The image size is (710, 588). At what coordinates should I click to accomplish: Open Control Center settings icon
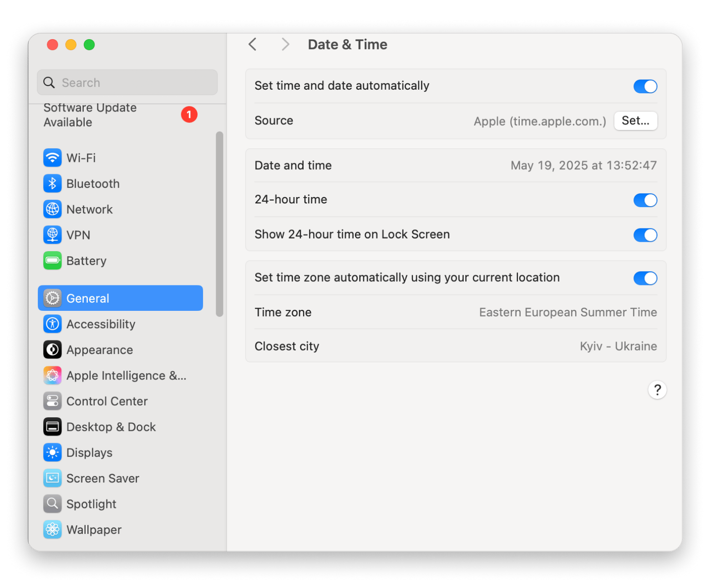coord(52,401)
